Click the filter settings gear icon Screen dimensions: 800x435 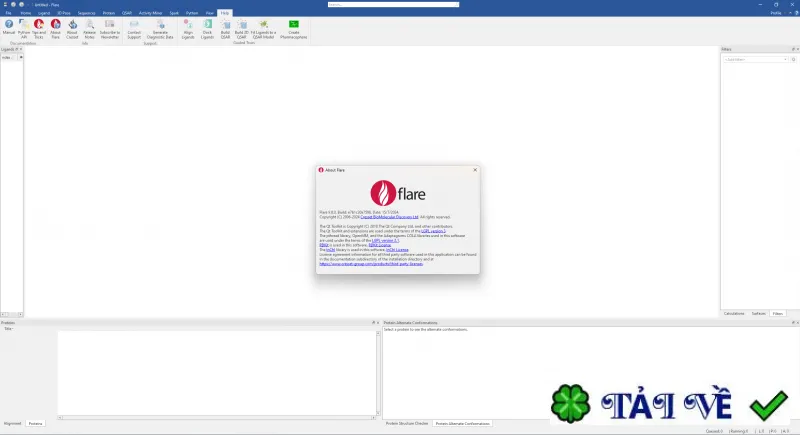pyautogui.click(x=793, y=60)
